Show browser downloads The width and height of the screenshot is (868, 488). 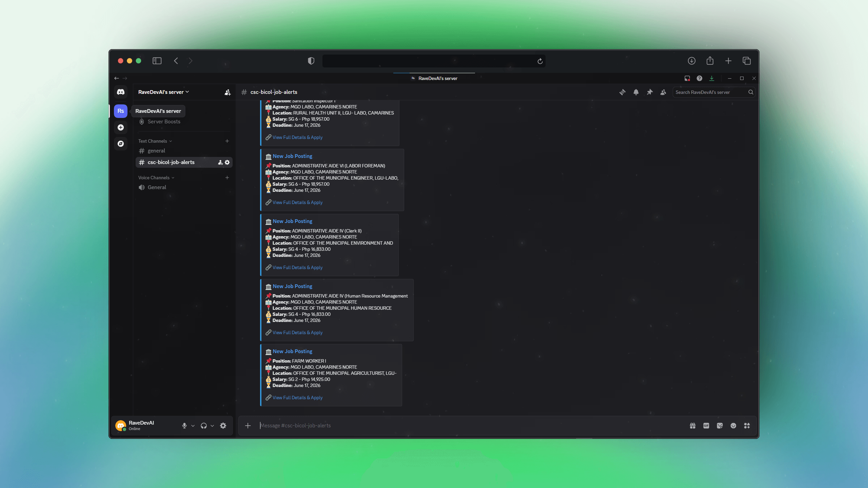(692, 61)
